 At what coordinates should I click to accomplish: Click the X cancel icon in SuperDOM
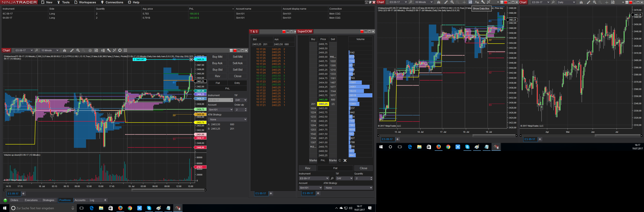tap(345, 160)
